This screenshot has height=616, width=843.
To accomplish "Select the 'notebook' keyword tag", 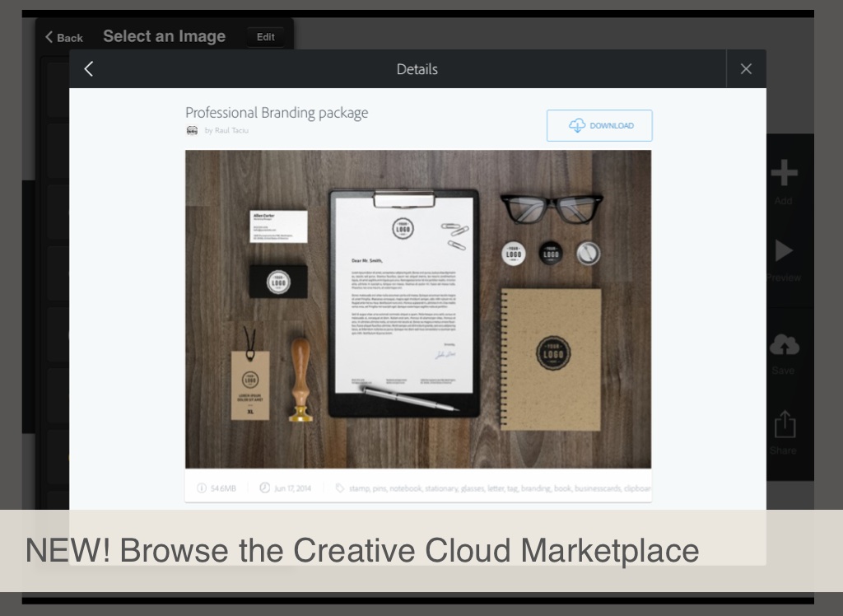I will point(406,488).
